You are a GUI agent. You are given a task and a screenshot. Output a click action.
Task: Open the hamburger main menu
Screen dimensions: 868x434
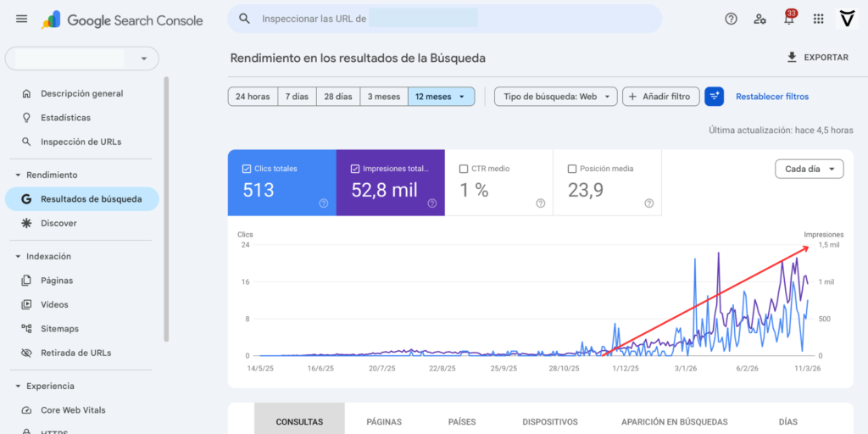click(21, 19)
